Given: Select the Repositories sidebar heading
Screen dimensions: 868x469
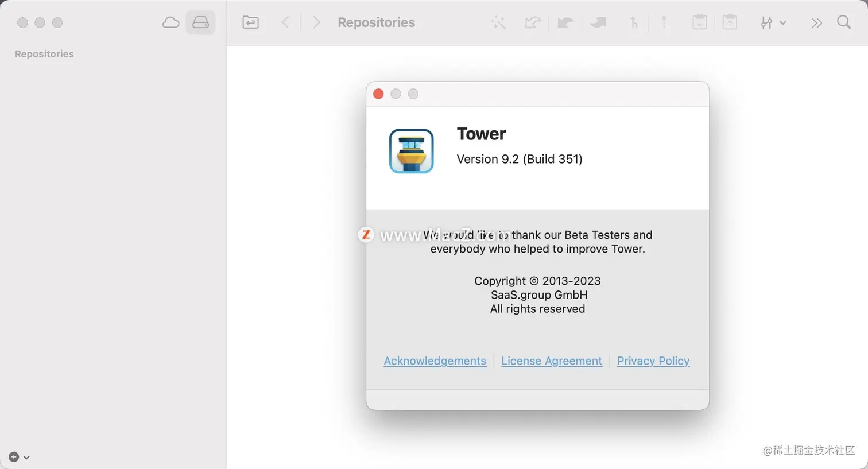Looking at the screenshot, I should pos(44,54).
